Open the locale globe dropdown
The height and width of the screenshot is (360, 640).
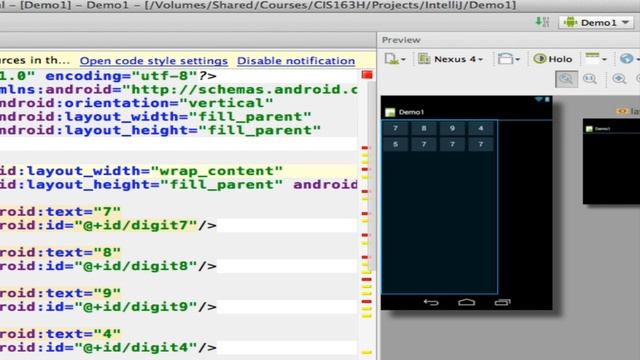pos(629,59)
